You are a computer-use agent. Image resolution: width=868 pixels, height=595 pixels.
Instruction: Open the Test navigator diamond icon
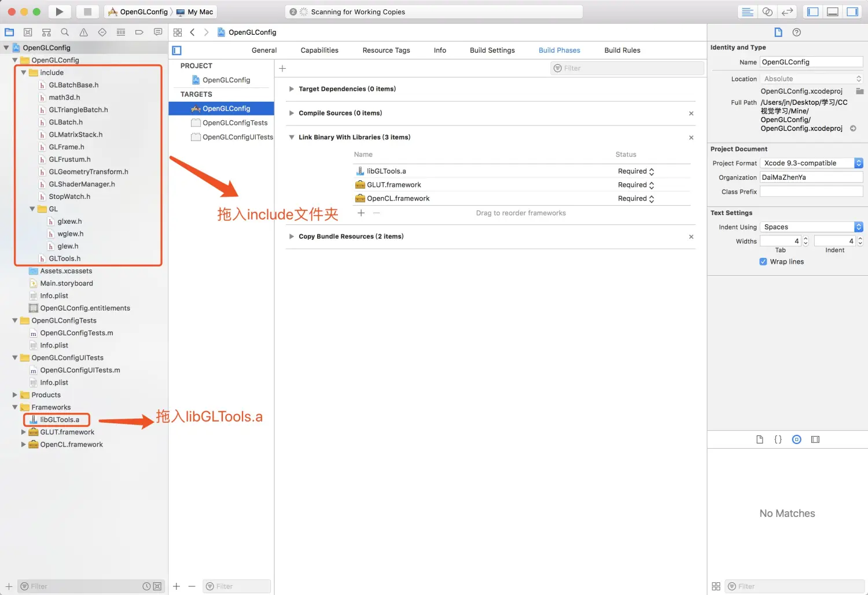102,32
